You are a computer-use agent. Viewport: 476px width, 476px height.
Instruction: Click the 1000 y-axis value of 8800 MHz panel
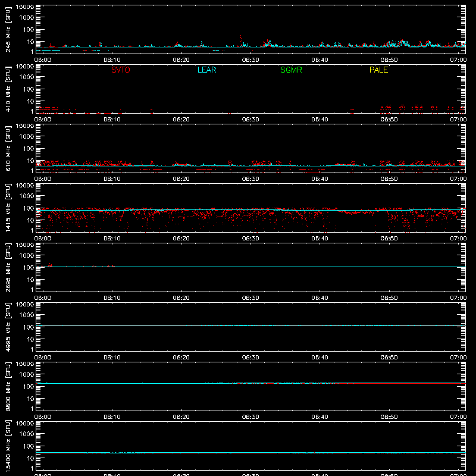pyautogui.click(x=27, y=374)
